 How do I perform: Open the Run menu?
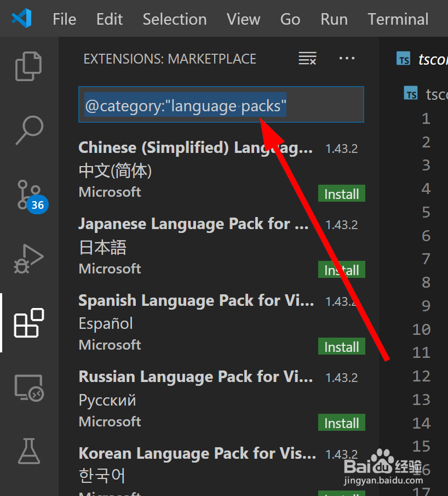coord(334,19)
